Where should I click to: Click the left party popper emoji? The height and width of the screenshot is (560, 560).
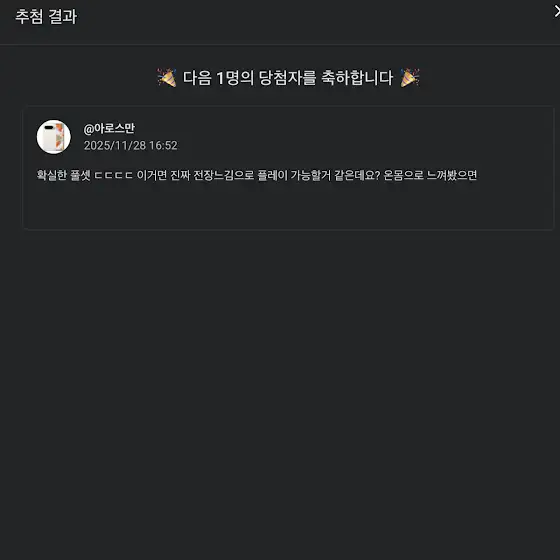pos(167,78)
